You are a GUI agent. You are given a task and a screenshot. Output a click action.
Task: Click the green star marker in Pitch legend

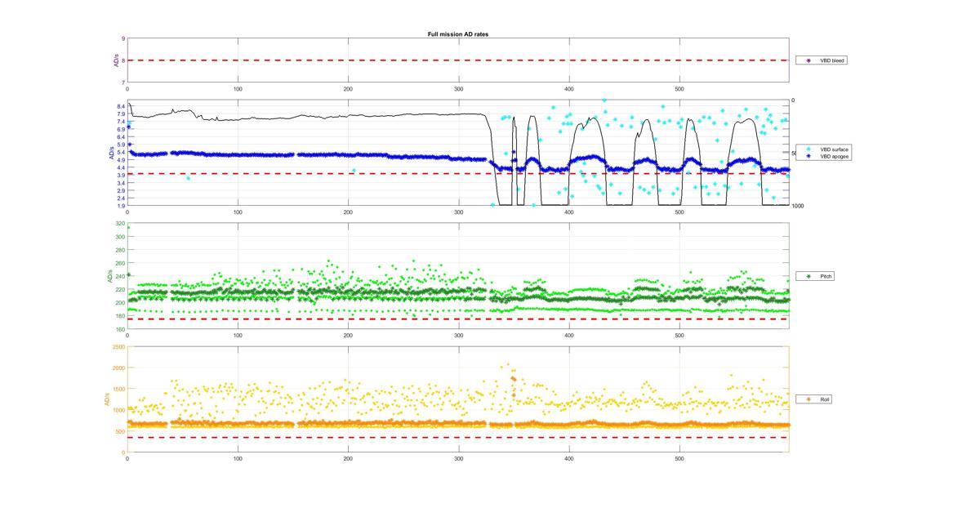point(808,276)
